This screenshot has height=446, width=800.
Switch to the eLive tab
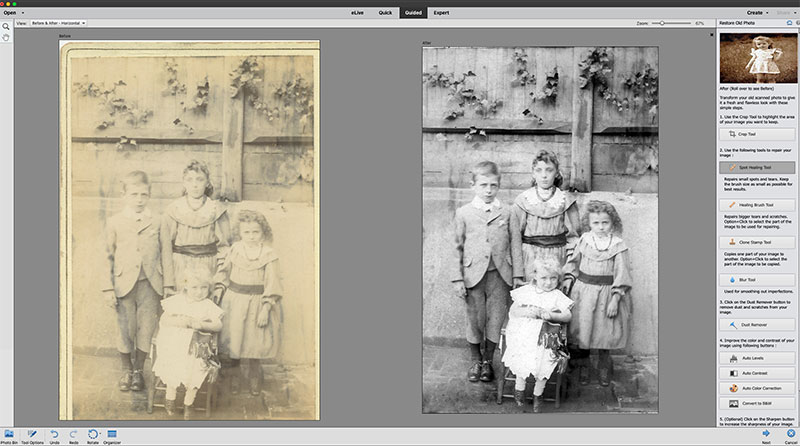click(357, 13)
